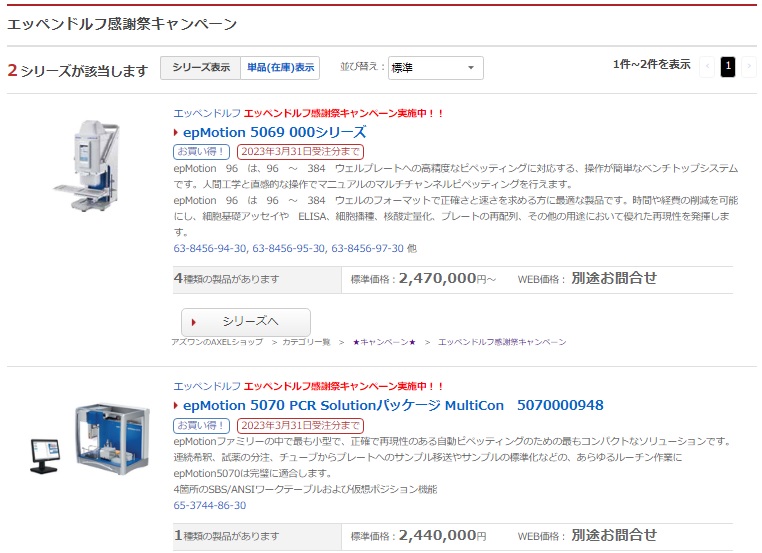Image resolution: width=762 pixels, height=553 pixels.
Task: Open product code 63-8456-95-30 link
Action: (289, 248)
